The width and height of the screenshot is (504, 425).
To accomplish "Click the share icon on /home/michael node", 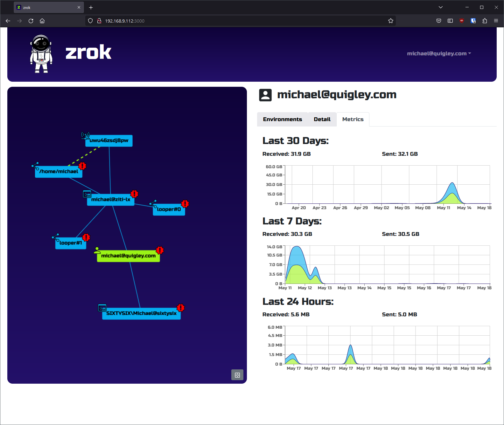I will [35, 166].
